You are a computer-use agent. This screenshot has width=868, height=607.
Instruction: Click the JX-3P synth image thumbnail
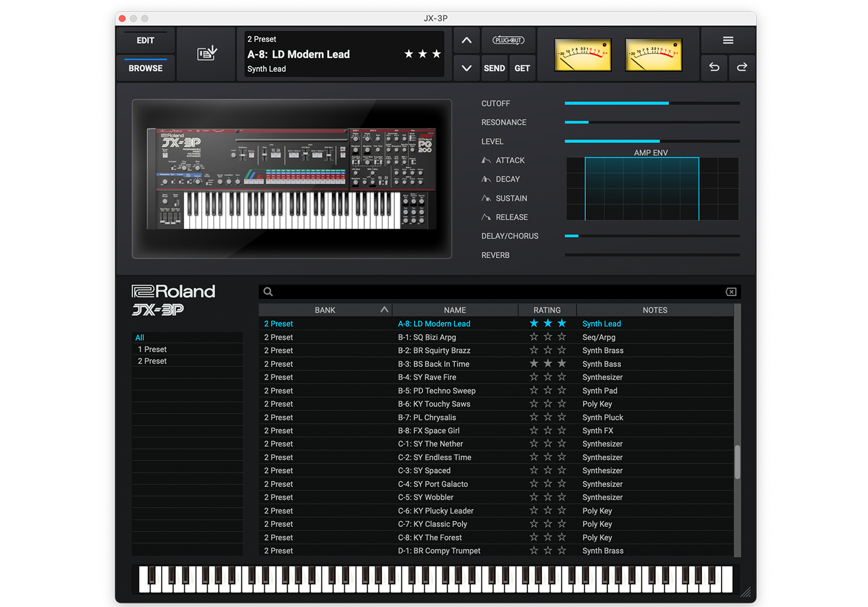(292, 179)
